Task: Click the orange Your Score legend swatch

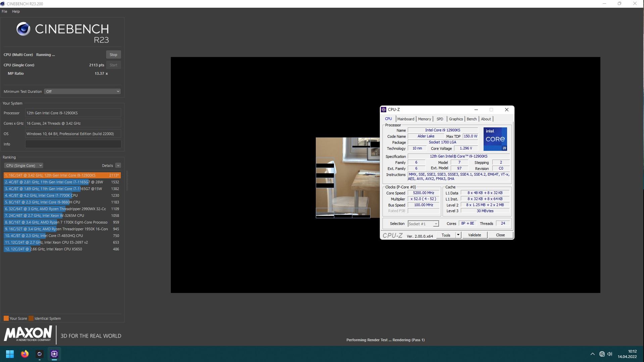Action: point(6,318)
